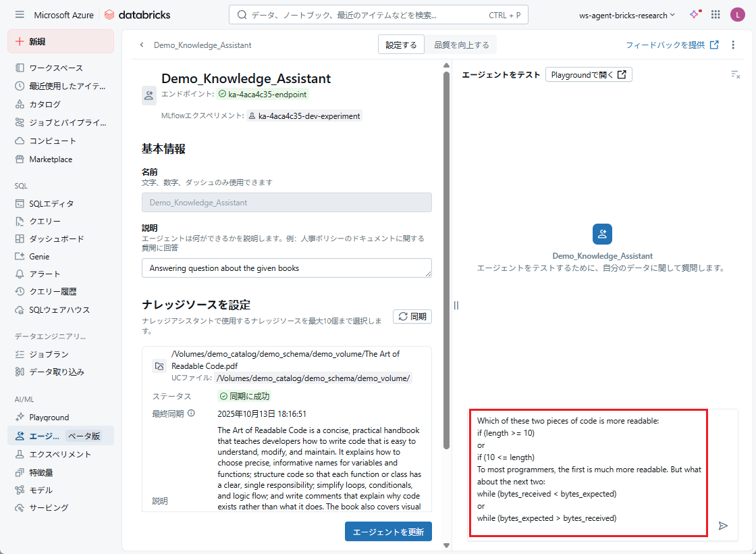The width and height of the screenshot is (756, 554).
Task: Open the Databricks Assistant sparkle icon
Action: tap(695, 14)
